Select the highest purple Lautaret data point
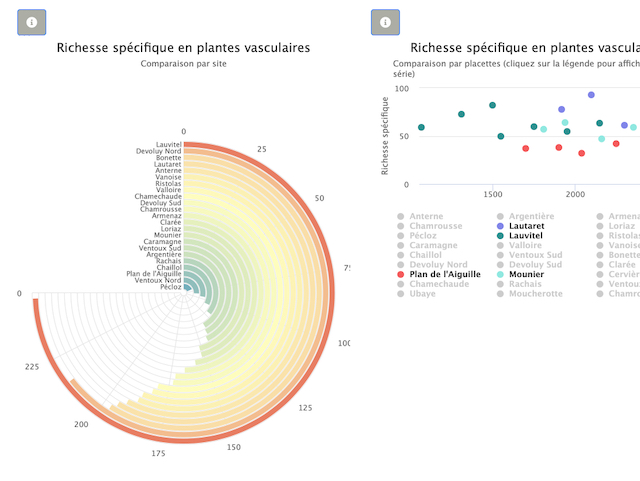This screenshot has height=481, width=640. [x=591, y=95]
